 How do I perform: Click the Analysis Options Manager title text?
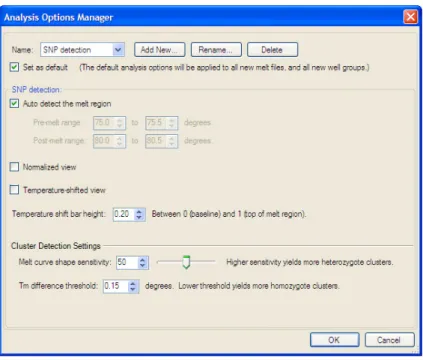pos(59,17)
